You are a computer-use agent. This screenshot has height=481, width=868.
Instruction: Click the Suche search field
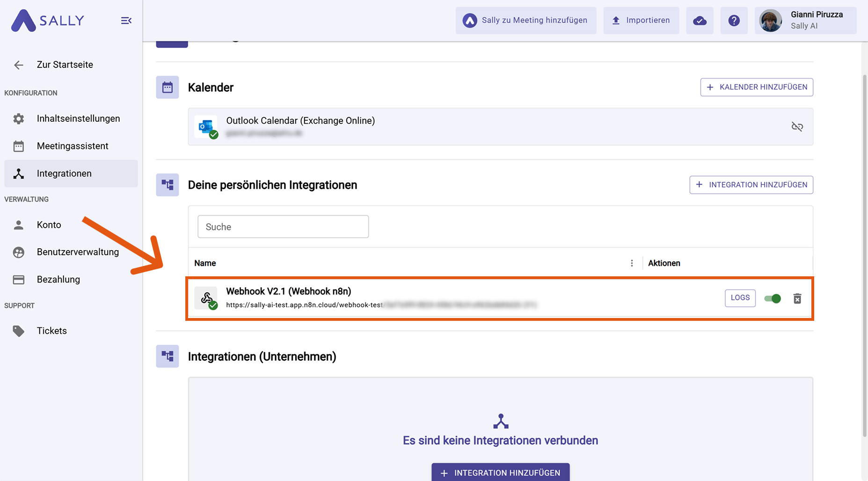tap(283, 227)
